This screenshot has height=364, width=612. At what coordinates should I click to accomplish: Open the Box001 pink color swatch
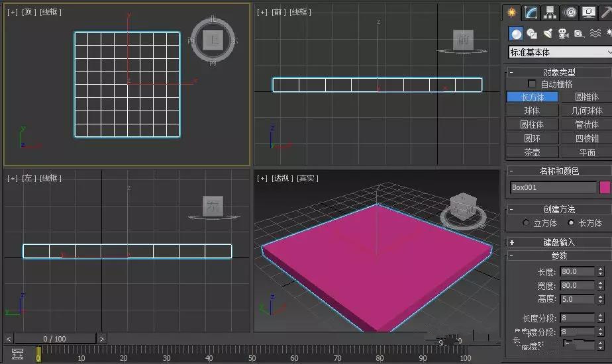pos(605,187)
